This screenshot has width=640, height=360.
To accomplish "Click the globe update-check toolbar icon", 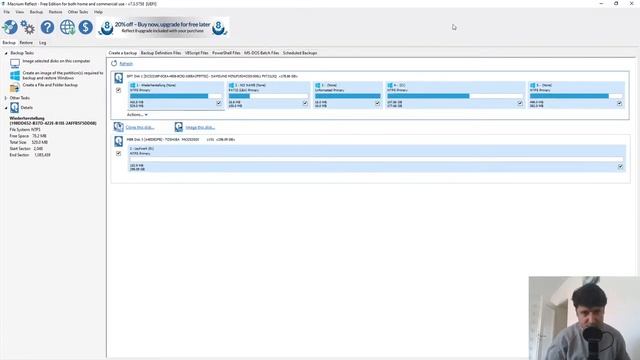I will (67, 27).
